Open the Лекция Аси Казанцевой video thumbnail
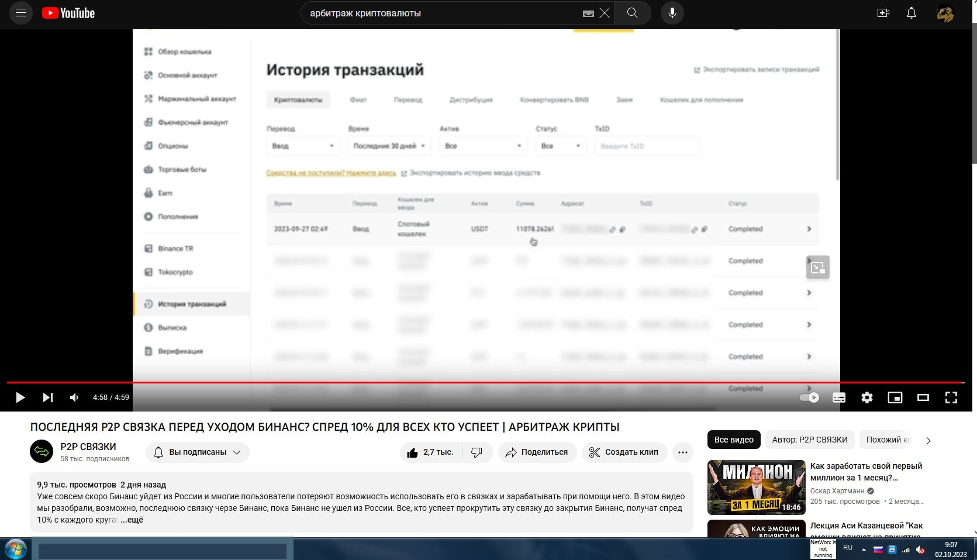The width and height of the screenshot is (977, 560). click(x=757, y=528)
